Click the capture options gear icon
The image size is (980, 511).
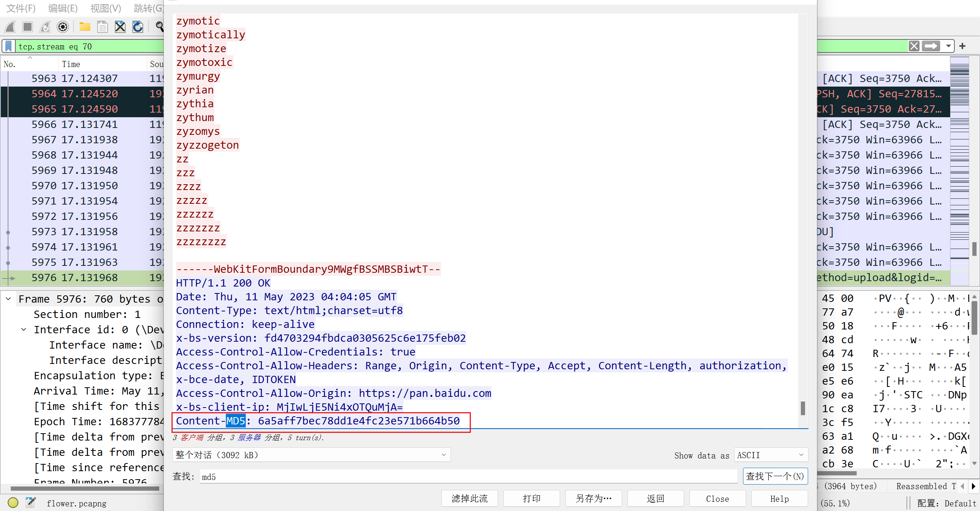pos(63,27)
